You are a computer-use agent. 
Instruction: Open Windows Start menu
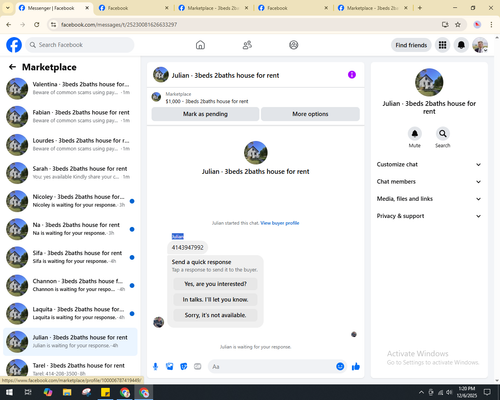pyautogui.click(x=9, y=392)
